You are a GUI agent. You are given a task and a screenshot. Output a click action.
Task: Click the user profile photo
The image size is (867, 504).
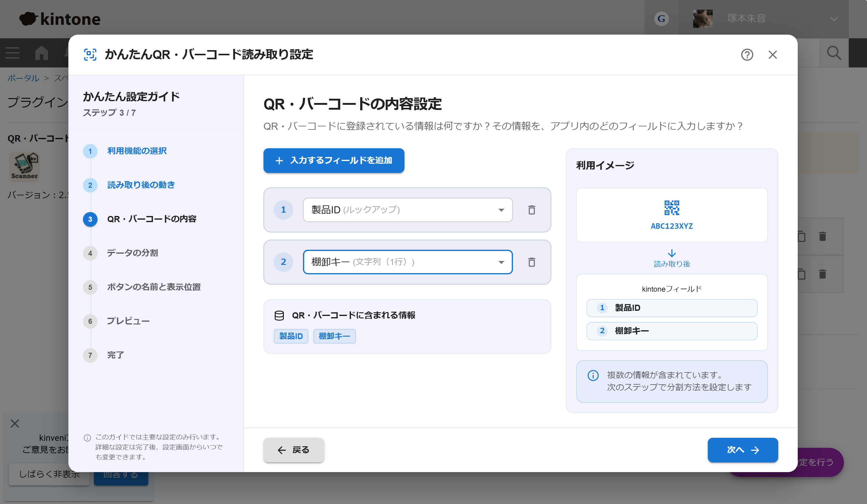tap(703, 19)
